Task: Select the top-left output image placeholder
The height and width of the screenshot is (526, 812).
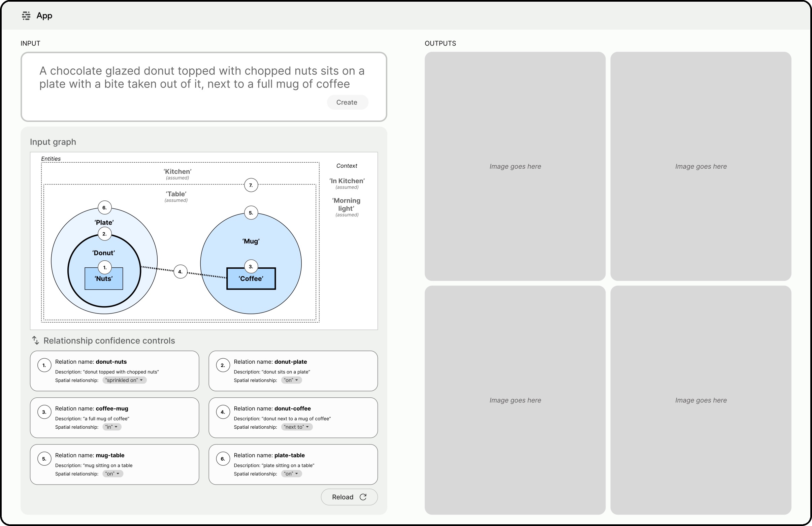Action: [515, 166]
